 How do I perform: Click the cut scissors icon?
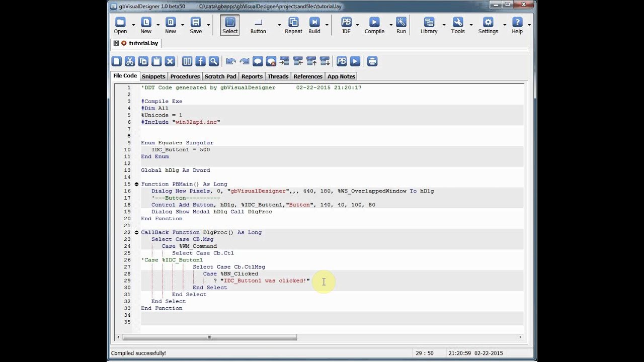pos(130,61)
